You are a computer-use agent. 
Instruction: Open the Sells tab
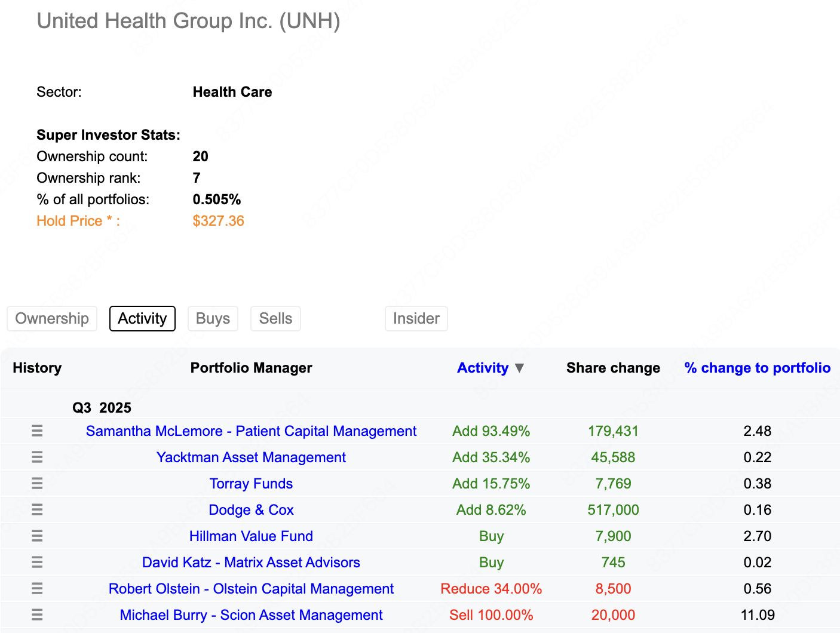pos(275,318)
